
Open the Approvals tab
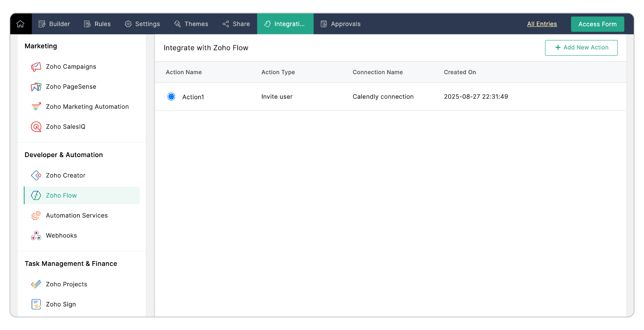[x=340, y=24]
